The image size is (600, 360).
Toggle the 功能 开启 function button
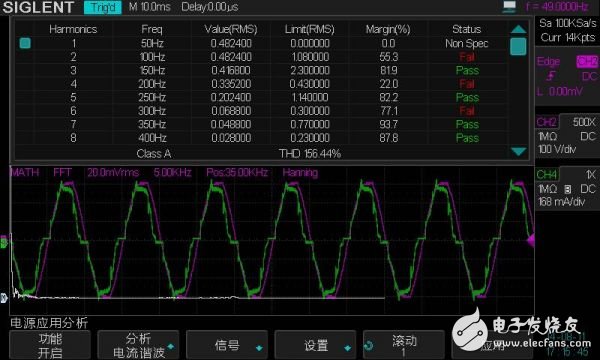tap(50, 345)
